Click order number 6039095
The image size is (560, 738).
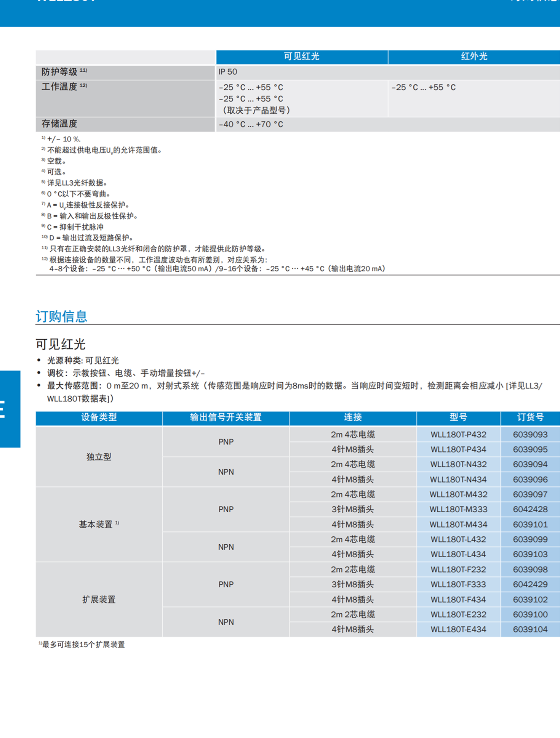pos(530,449)
